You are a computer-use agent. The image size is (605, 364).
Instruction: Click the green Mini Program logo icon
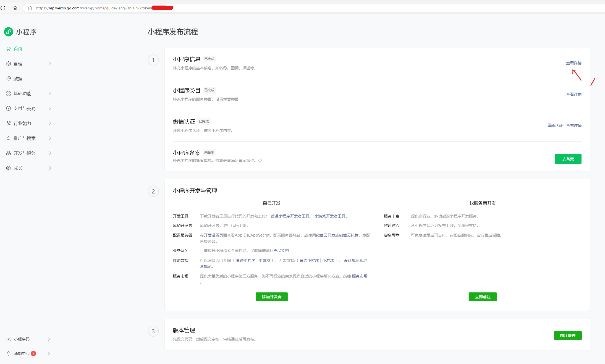(x=9, y=32)
